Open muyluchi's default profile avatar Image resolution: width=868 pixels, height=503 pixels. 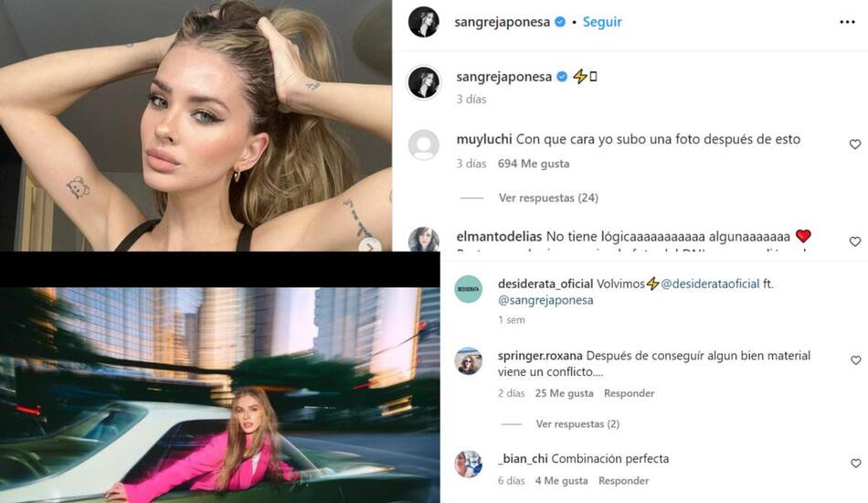pyautogui.click(x=423, y=145)
